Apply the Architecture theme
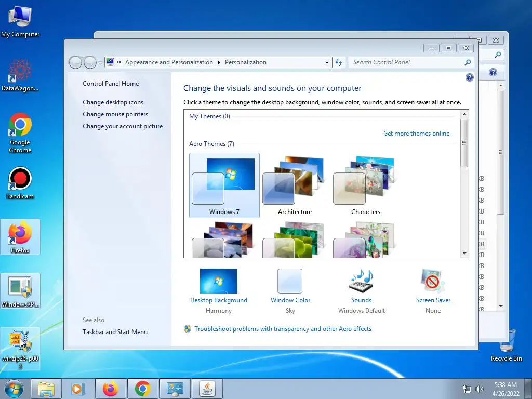The width and height of the screenshot is (532, 399). pyautogui.click(x=295, y=185)
